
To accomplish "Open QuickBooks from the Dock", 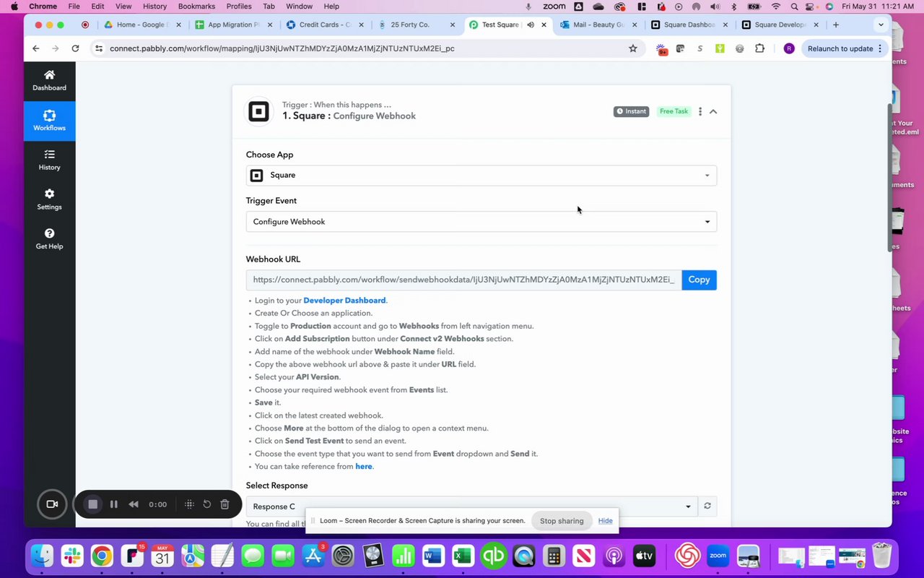I will click(x=494, y=555).
